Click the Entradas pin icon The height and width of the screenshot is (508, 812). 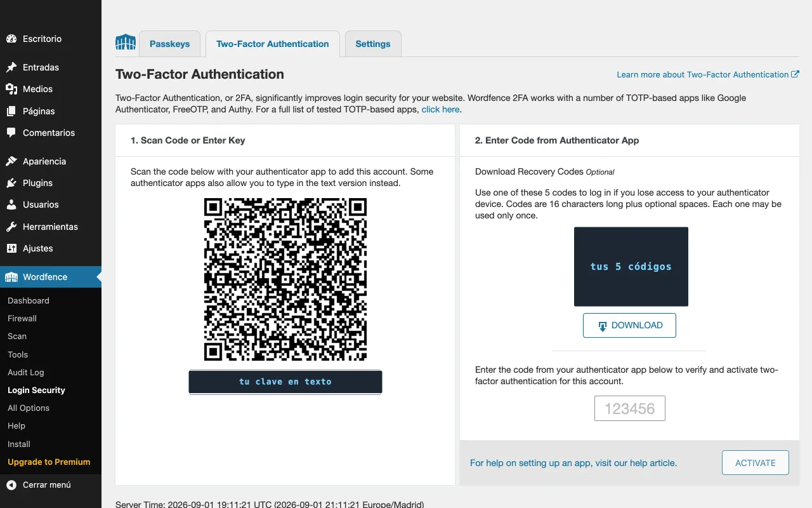(x=11, y=67)
